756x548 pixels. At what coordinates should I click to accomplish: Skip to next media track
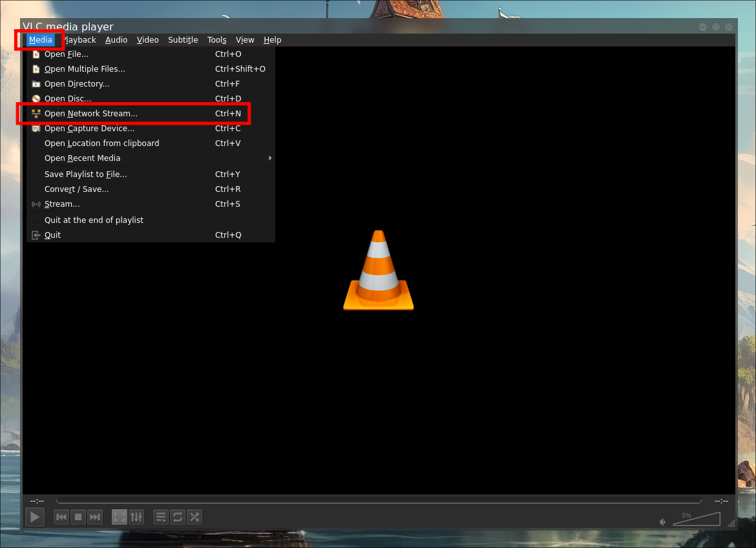click(95, 517)
